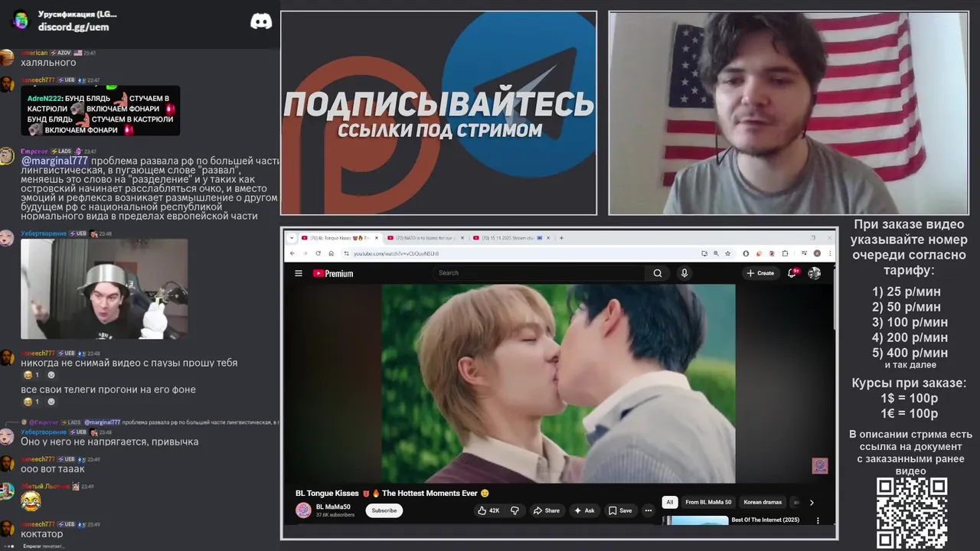The image size is (980, 551).
Task: Click the Best Of The Internet (2025) title
Action: point(765,520)
